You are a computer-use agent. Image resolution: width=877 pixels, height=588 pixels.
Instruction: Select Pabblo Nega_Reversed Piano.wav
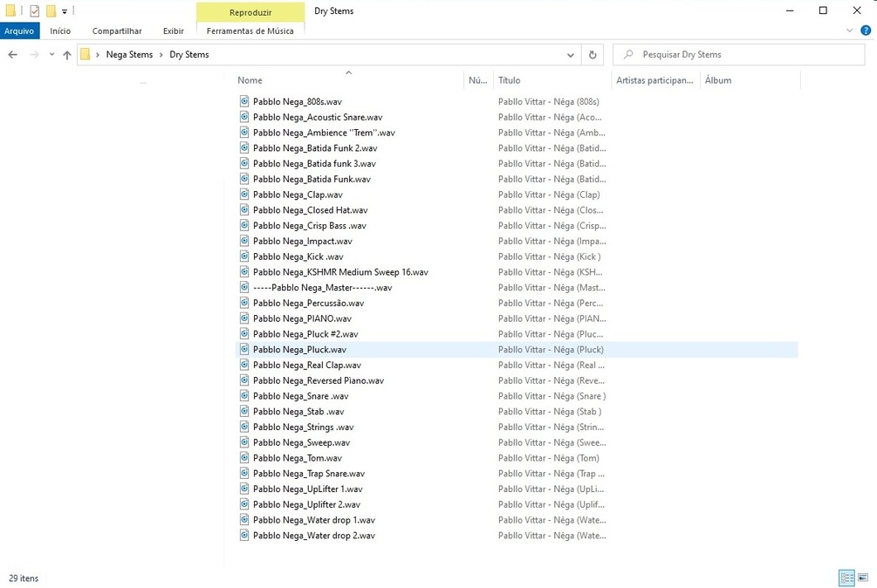[319, 380]
